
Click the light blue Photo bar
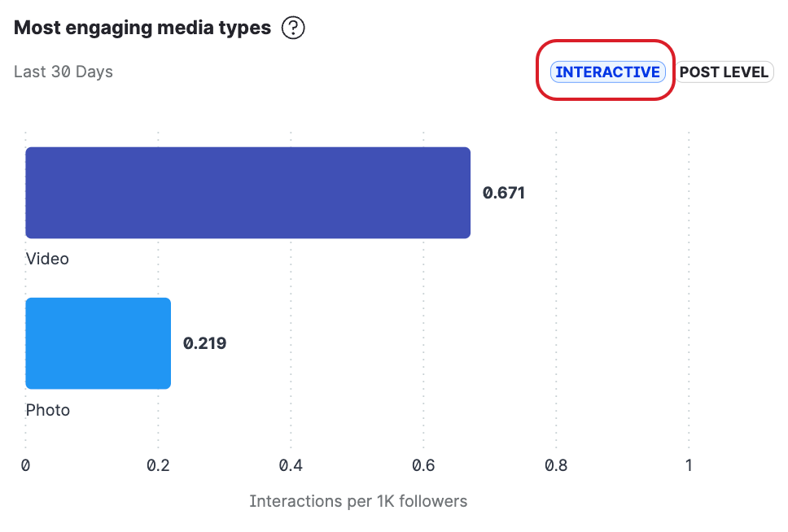pyautogui.click(x=98, y=343)
